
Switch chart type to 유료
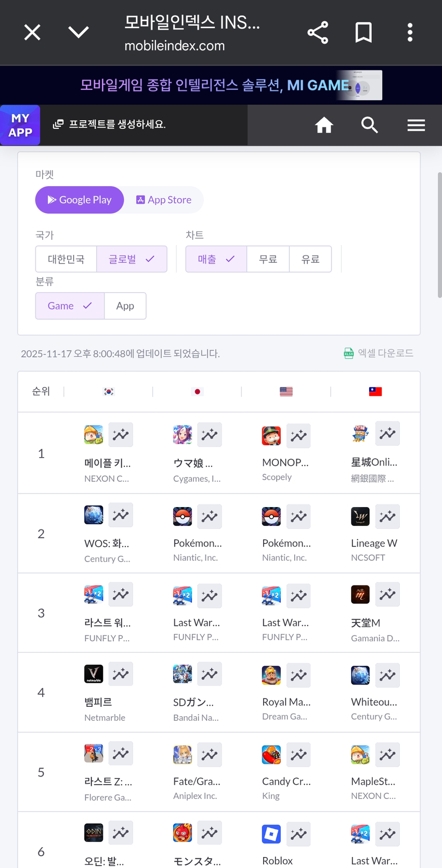310,259
